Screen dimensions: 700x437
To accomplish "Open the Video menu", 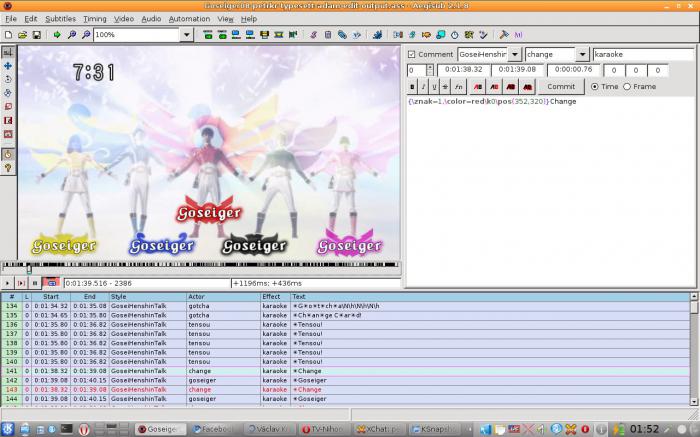I will pyautogui.click(x=124, y=19).
